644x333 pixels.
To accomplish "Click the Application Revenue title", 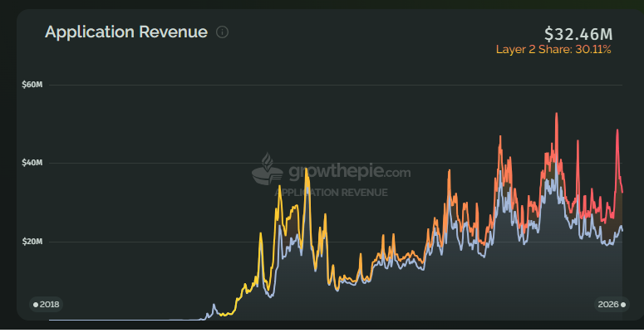I will 126,32.
